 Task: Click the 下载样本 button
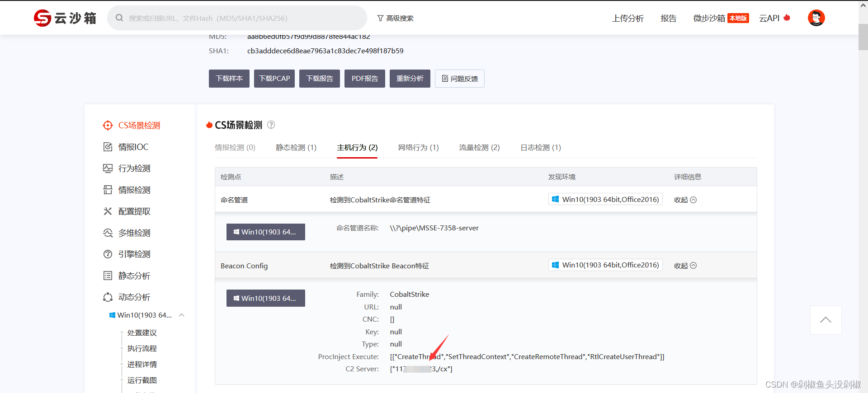[x=229, y=79]
